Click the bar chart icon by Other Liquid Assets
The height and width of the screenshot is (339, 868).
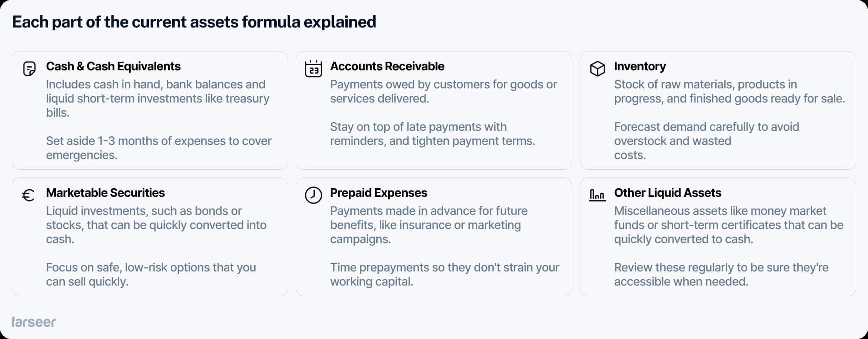click(597, 195)
